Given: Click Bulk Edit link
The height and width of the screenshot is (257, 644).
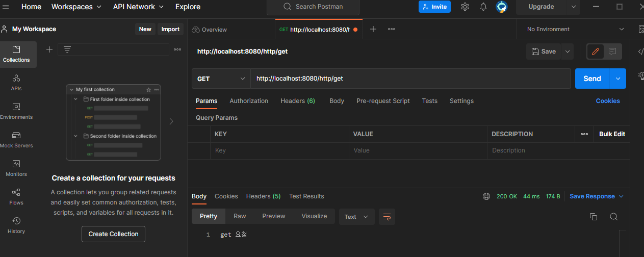Looking at the screenshot, I should [612, 134].
